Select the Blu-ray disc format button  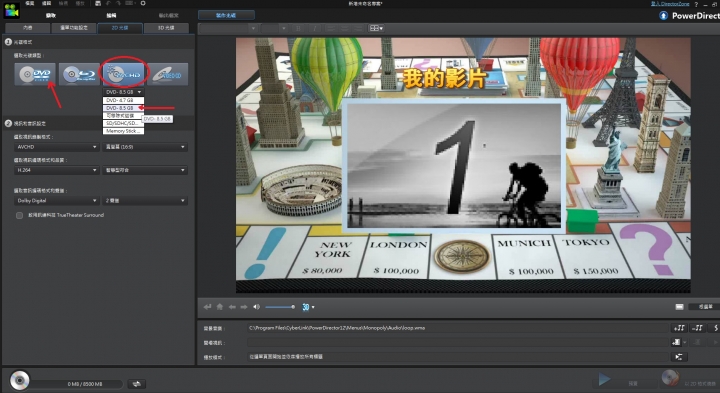[x=79, y=74]
